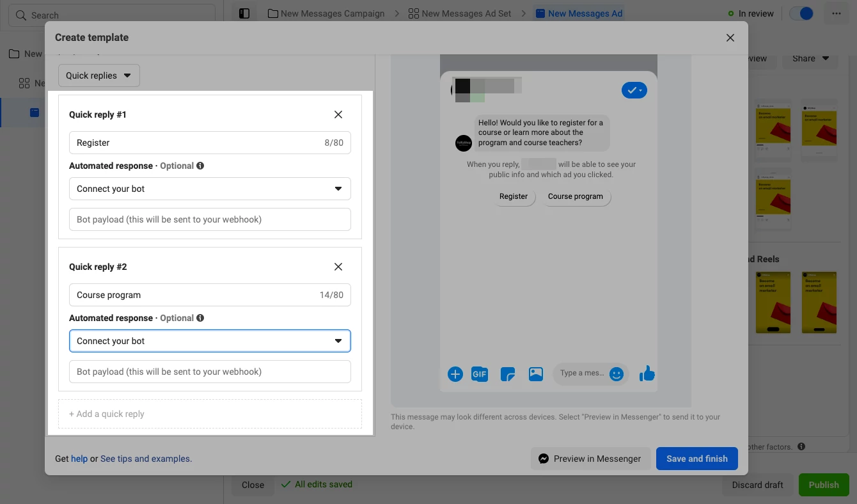Disable the blue toggle switch in the top bar
The height and width of the screenshot is (504, 857).
click(x=801, y=13)
